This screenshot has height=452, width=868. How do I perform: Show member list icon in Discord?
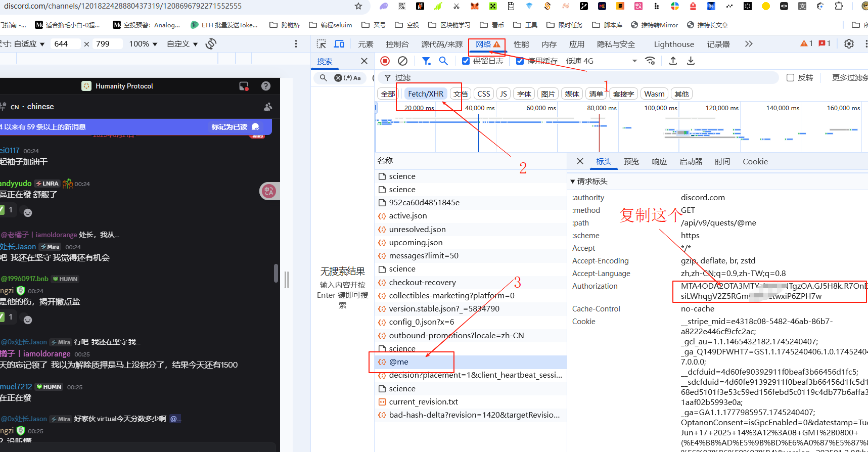268,107
